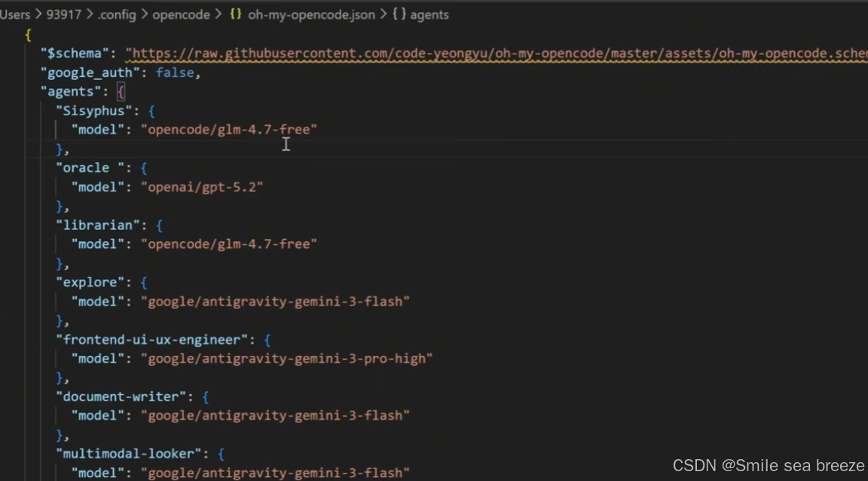This screenshot has width=868, height=481.
Task: Click the "model" key inside multimodal-looker
Action: point(97,473)
